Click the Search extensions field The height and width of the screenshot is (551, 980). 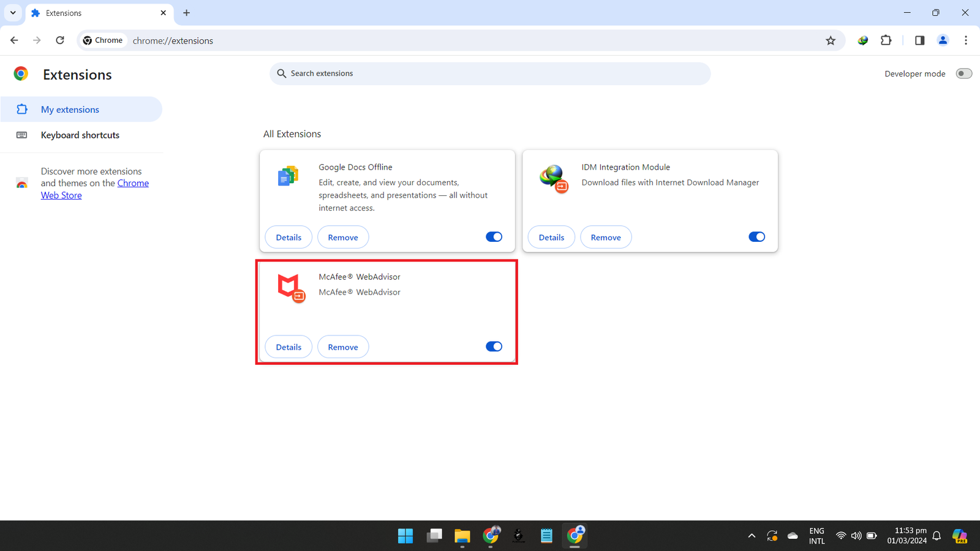click(x=490, y=73)
